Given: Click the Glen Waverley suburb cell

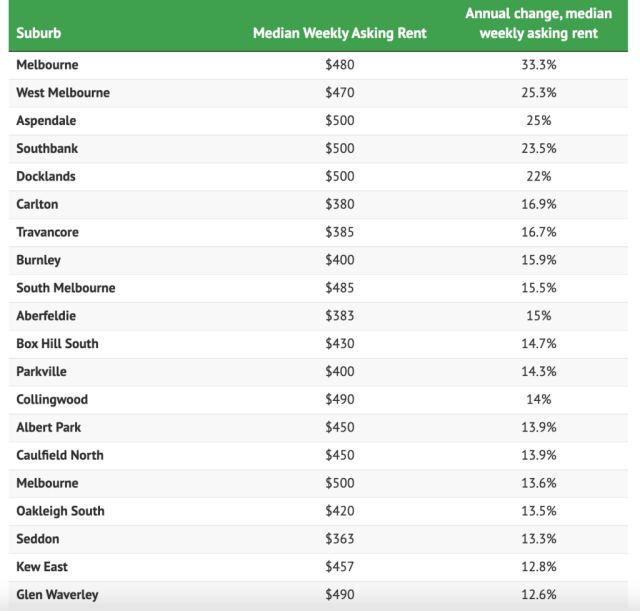Looking at the screenshot, I should tap(57, 595).
